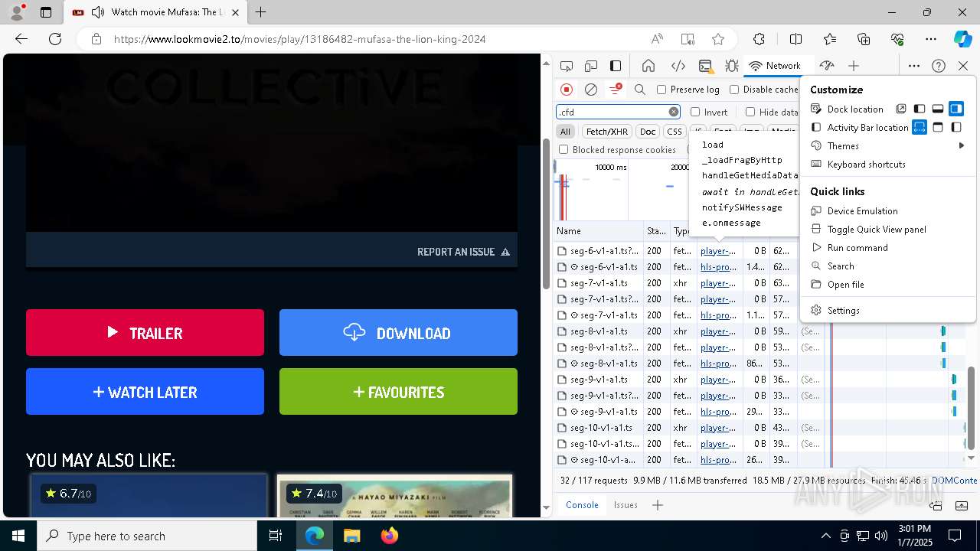This screenshot has width=980, height=551.
Task: Click the Windows search box
Action: (147, 536)
